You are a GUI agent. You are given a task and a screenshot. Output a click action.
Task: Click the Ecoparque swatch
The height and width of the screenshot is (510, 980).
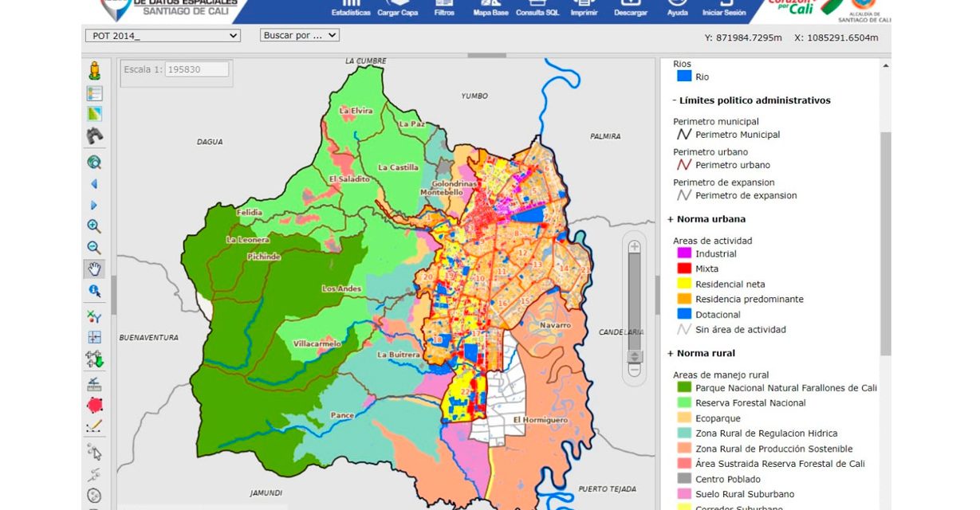(683, 418)
